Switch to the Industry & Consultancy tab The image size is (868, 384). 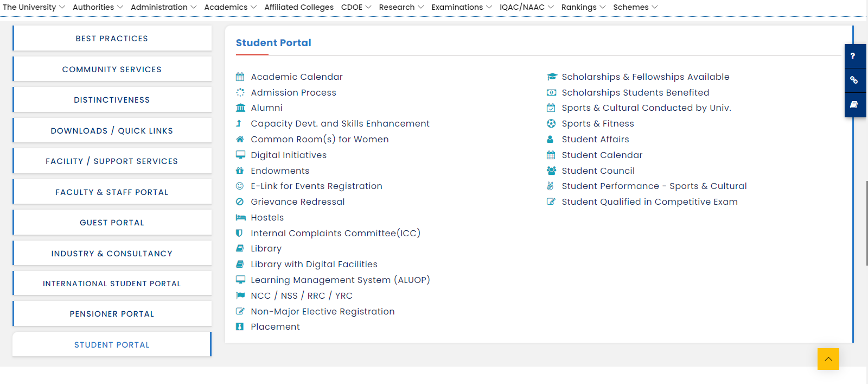tap(112, 254)
